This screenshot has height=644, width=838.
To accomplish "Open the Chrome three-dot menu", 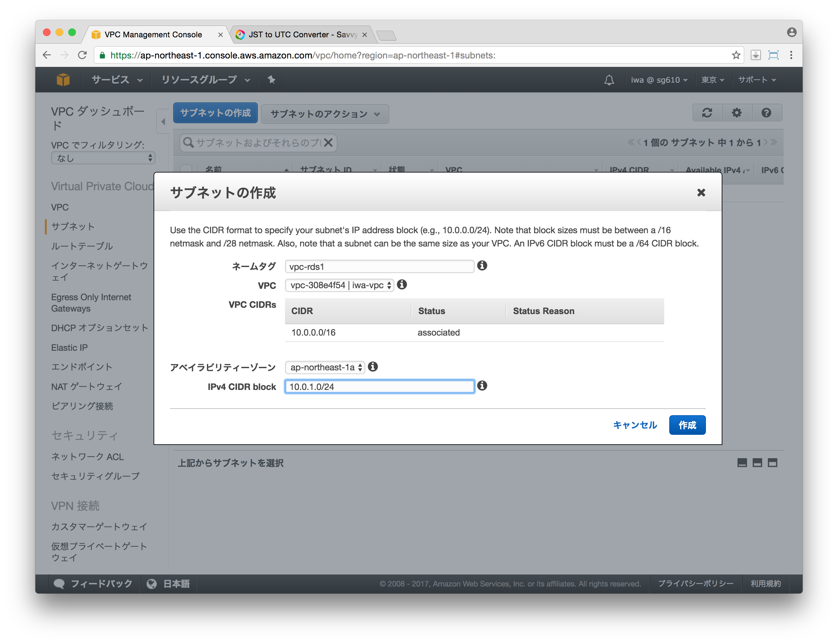I will (x=791, y=55).
